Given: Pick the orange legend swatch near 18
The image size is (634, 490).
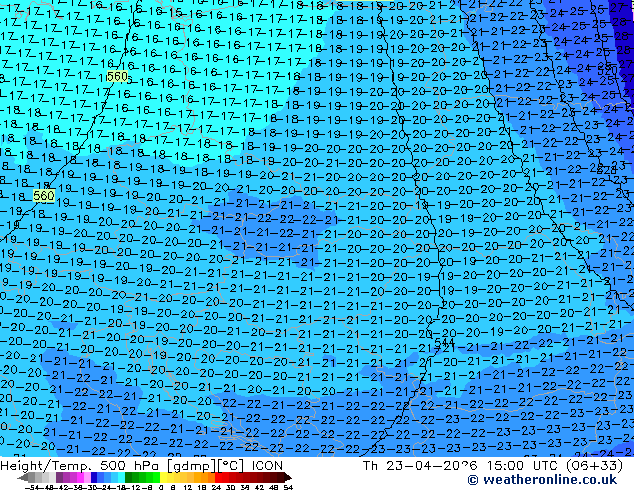Looking at the screenshot, I should tap(204, 478).
